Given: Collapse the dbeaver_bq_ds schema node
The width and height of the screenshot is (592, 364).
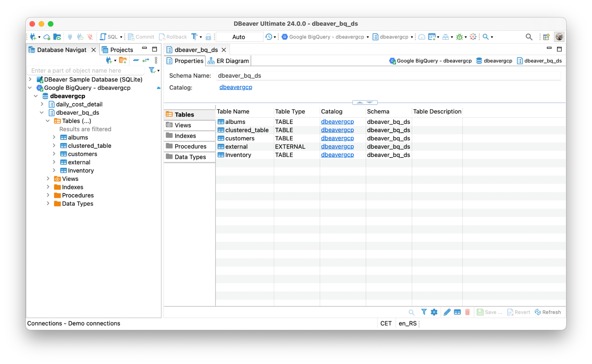Looking at the screenshot, I should (x=42, y=112).
